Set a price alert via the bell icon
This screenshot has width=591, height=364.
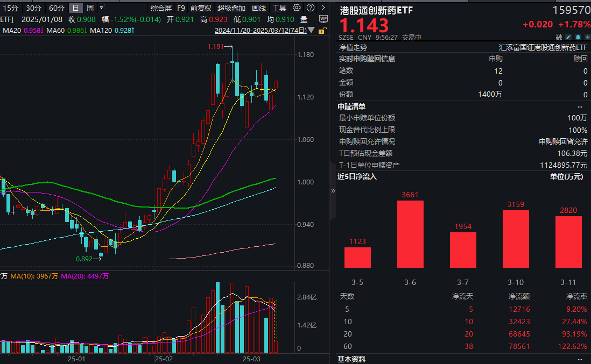pos(578,37)
